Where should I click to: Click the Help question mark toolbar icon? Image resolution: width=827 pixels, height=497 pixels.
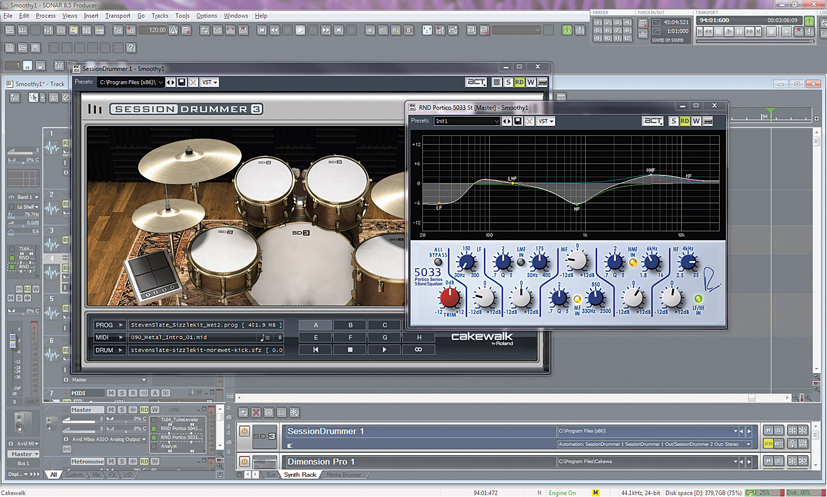click(131, 48)
